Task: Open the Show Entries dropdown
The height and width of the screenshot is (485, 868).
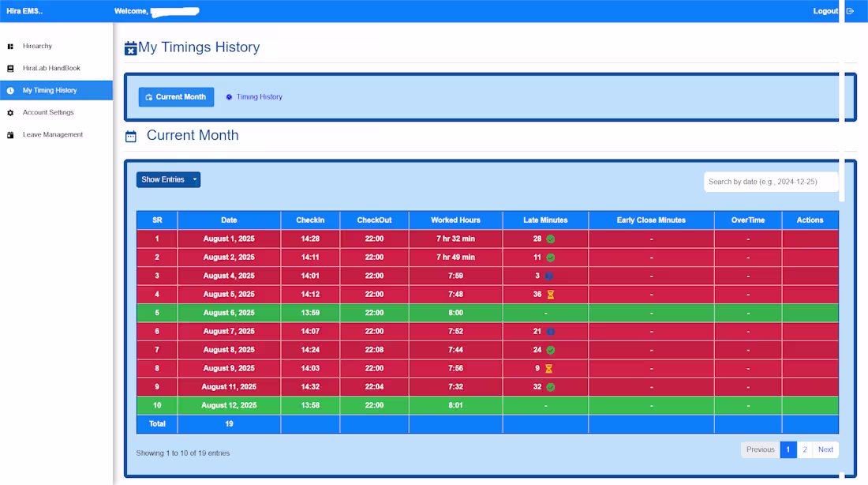Action: 168,179
